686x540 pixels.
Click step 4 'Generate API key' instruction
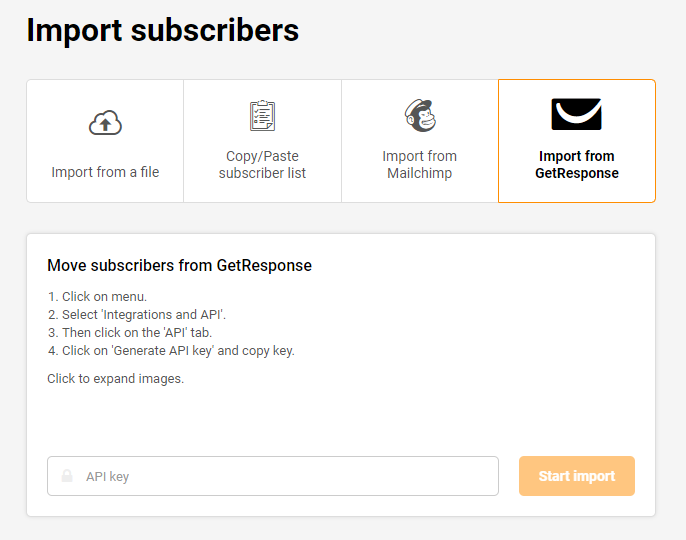coord(171,351)
